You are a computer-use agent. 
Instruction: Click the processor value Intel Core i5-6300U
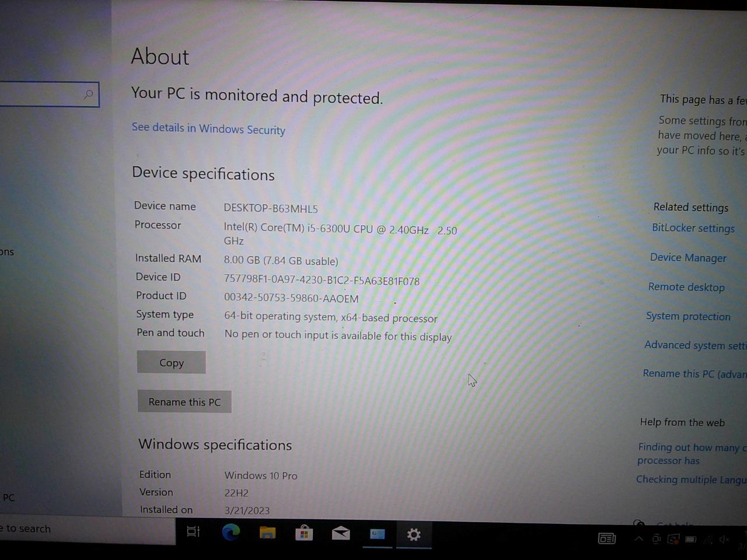340,234
